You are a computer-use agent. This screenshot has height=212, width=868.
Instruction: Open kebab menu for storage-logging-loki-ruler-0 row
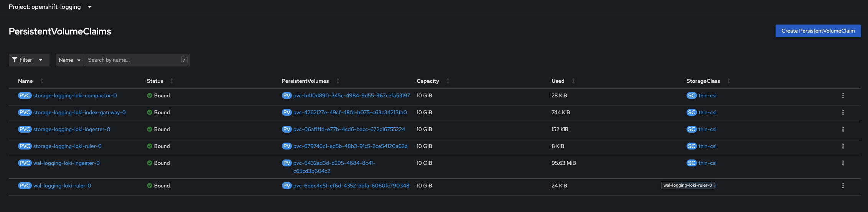(x=843, y=146)
